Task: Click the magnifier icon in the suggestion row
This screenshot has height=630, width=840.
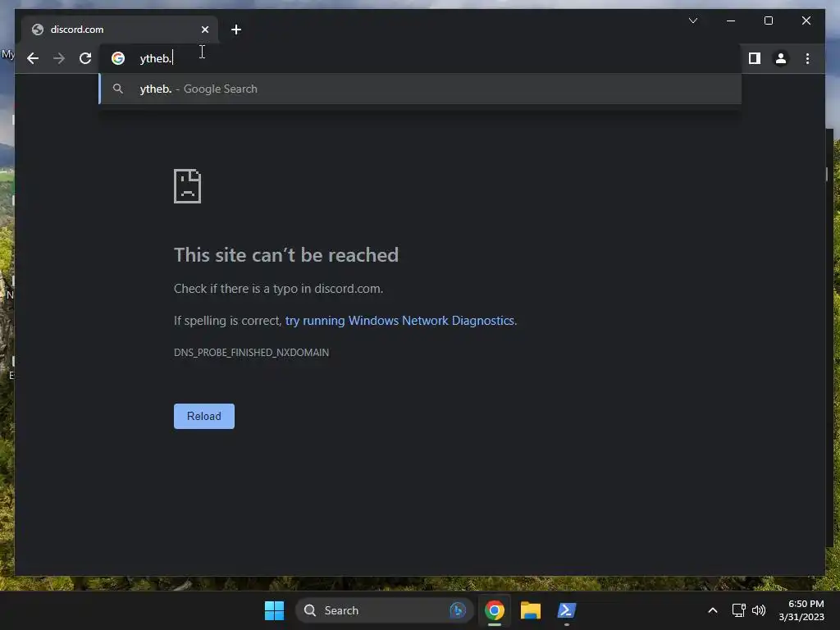Action: 118,89
